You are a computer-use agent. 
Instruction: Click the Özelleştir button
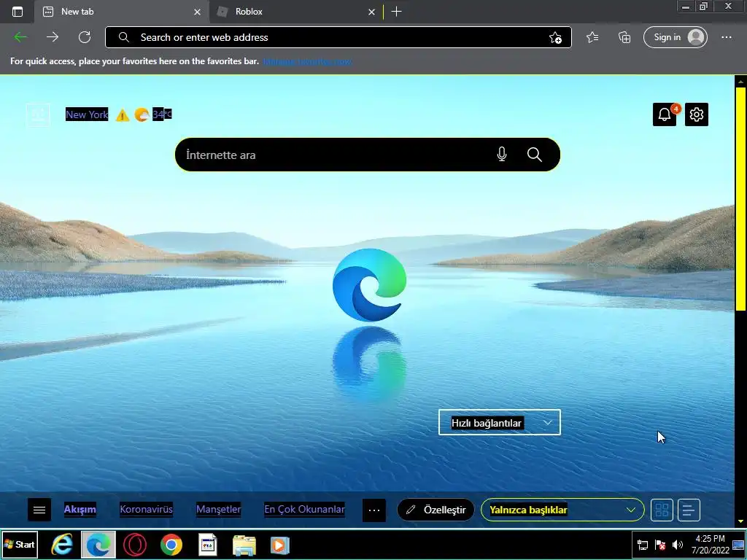point(436,510)
